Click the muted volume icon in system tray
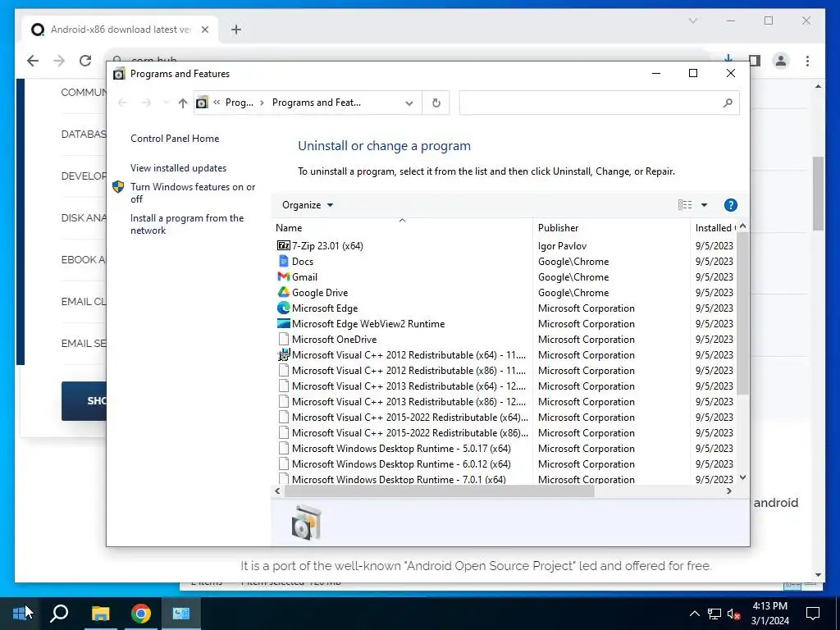The image size is (840, 630). (733, 614)
